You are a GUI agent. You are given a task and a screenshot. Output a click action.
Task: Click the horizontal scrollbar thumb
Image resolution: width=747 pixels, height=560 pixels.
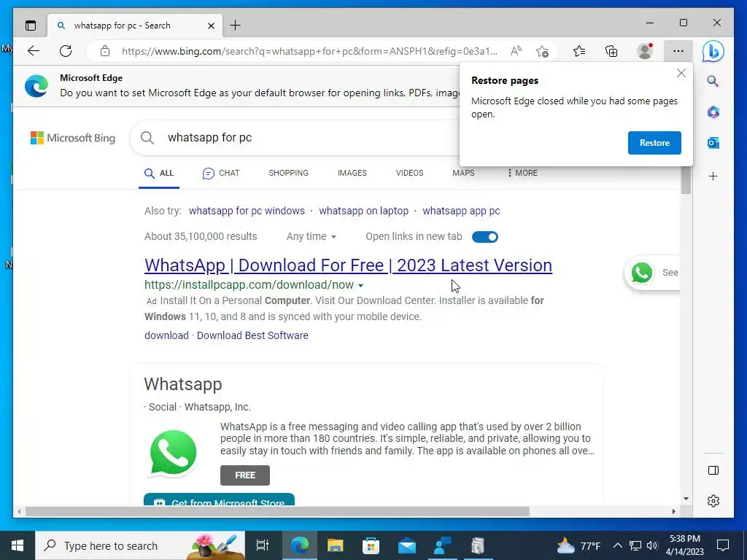pos(277,511)
